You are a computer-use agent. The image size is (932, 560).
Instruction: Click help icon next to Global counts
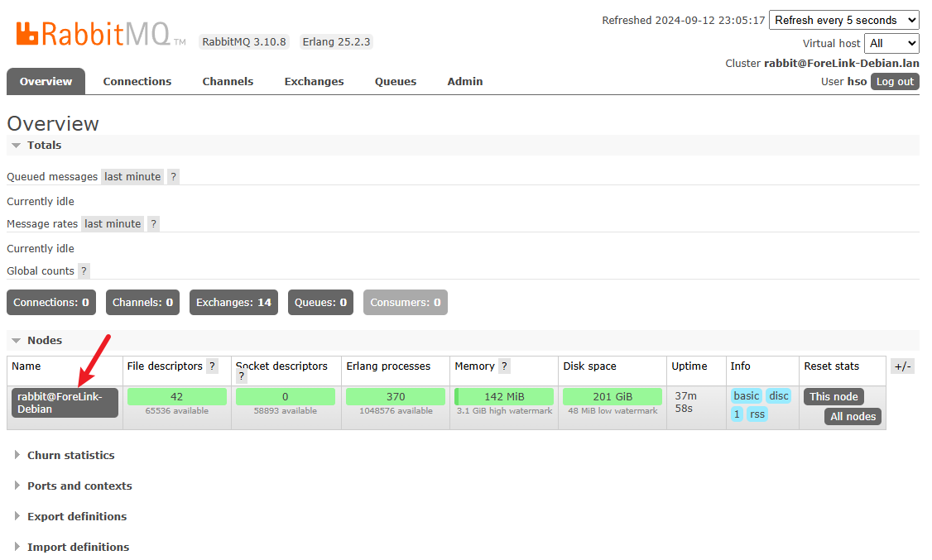coord(84,270)
